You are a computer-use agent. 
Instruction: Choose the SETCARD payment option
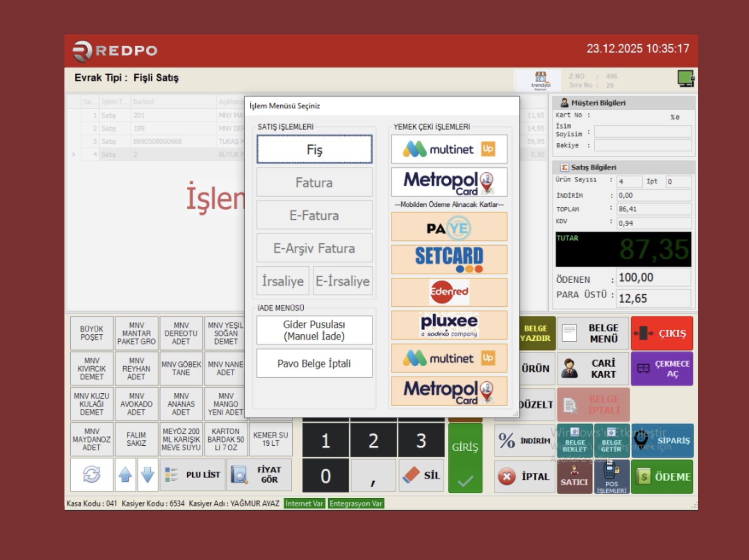coord(449,260)
